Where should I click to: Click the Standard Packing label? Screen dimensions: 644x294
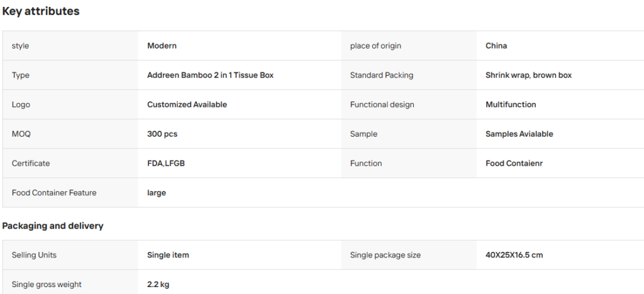(382, 76)
